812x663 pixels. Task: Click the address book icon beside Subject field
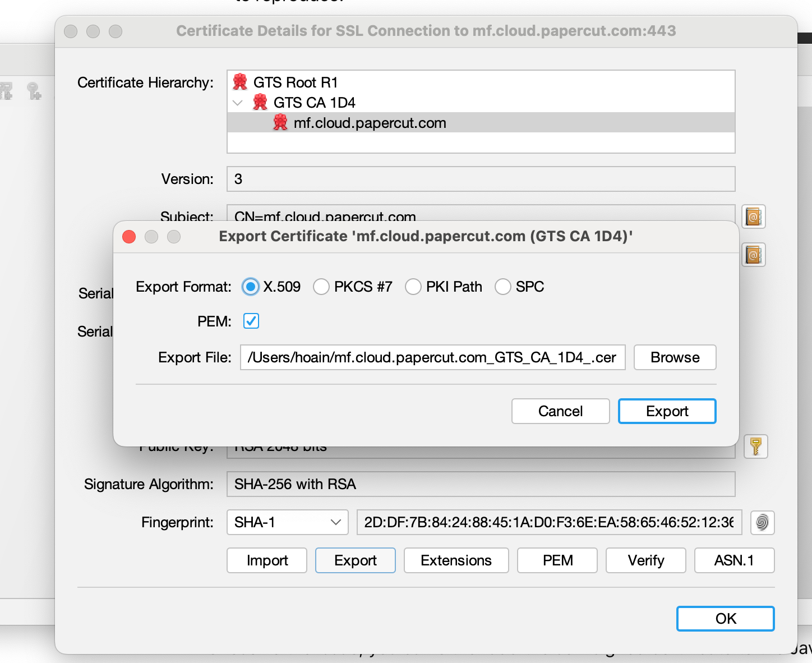click(x=754, y=217)
